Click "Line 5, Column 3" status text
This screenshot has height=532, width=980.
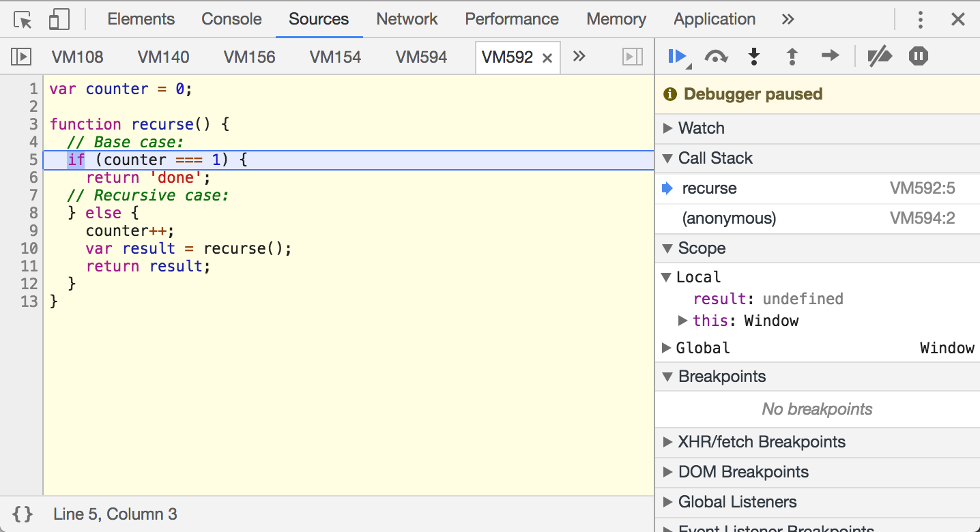click(x=115, y=514)
